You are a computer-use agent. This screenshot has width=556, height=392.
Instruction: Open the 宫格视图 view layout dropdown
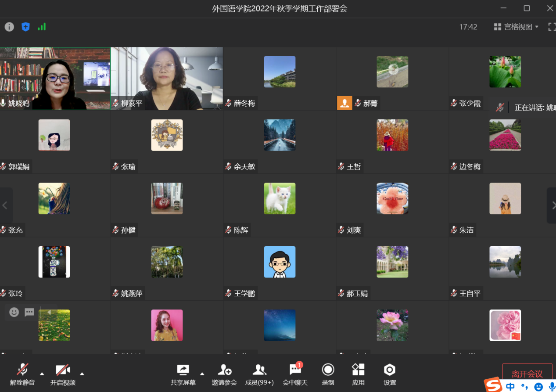pyautogui.click(x=516, y=27)
